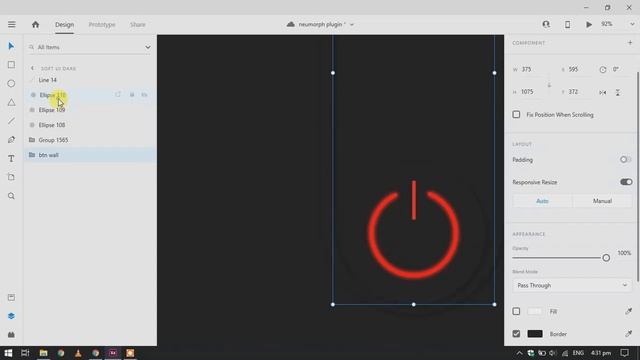Open the Windows notification center

pos(624,353)
